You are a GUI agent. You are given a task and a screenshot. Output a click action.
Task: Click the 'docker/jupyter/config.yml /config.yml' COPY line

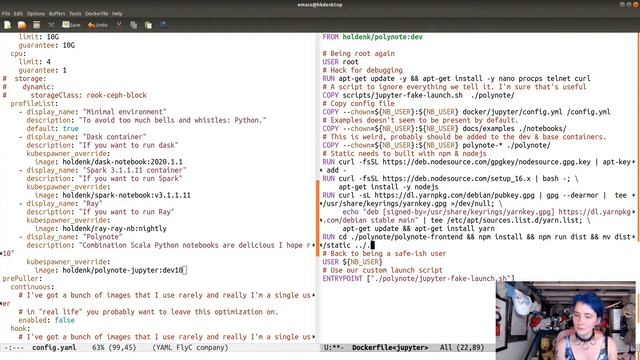click(466, 112)
